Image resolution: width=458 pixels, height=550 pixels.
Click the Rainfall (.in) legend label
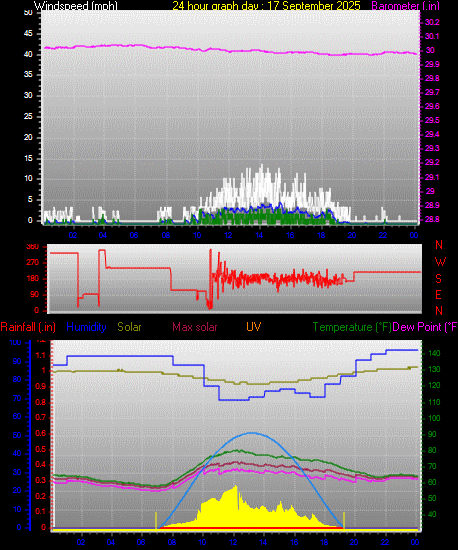[28, 327]
